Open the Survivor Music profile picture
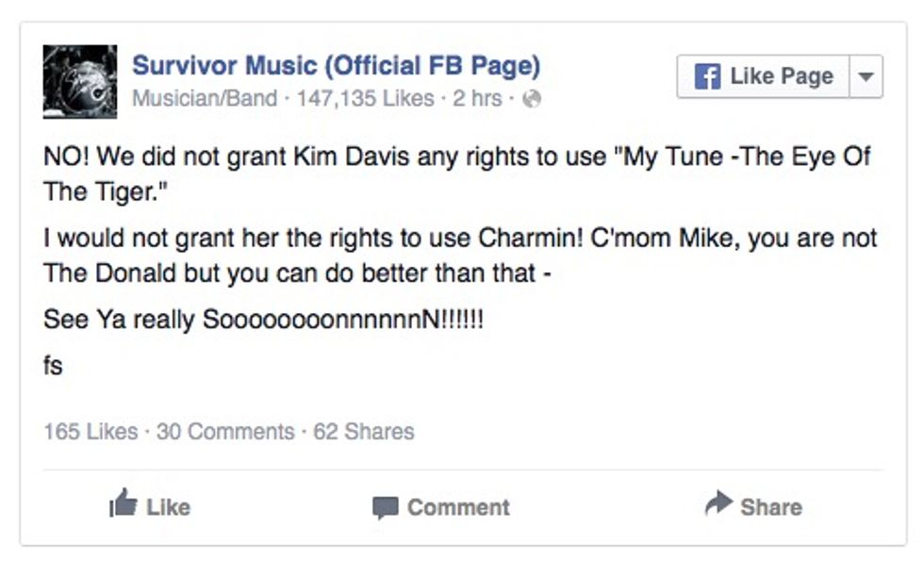Screen dimensions: 924x561 pos(80,82)
